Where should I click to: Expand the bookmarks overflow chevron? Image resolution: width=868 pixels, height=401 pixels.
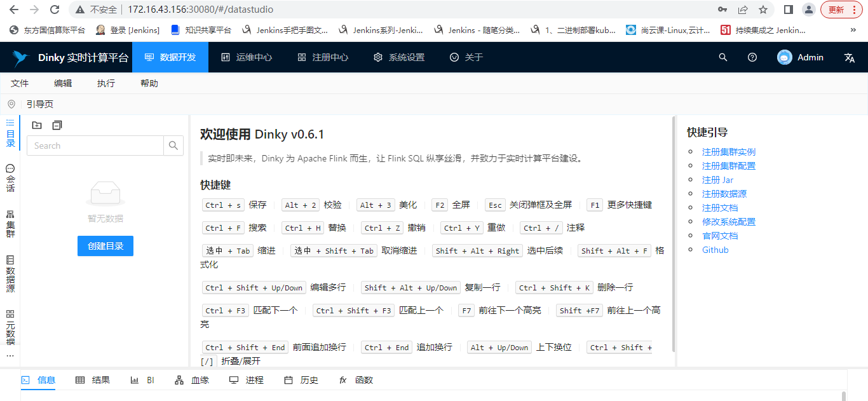[853, 30]
